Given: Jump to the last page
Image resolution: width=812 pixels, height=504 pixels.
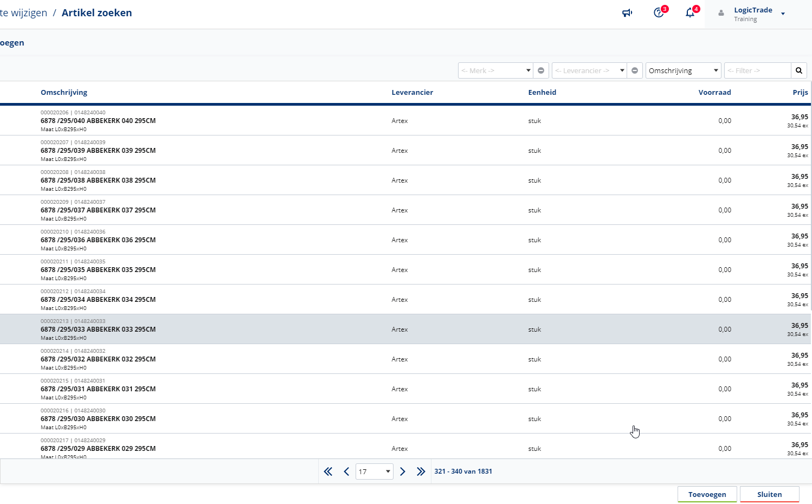Looking at the screenshot, I should point(421,471).
